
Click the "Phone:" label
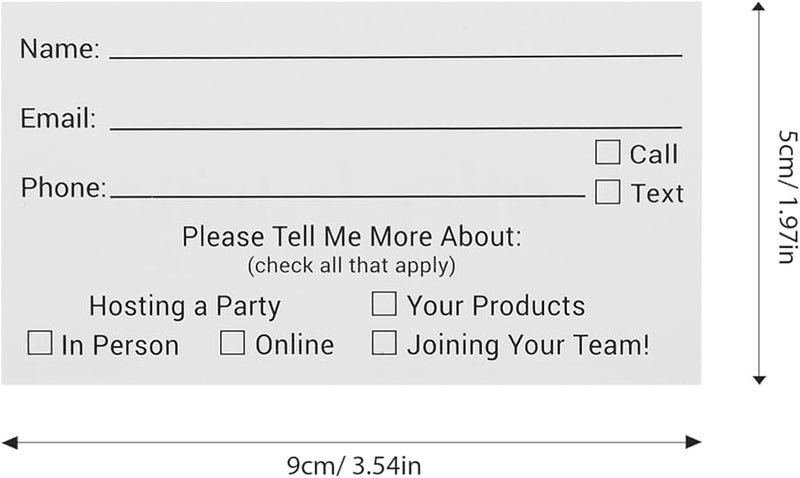pos(63,188)
